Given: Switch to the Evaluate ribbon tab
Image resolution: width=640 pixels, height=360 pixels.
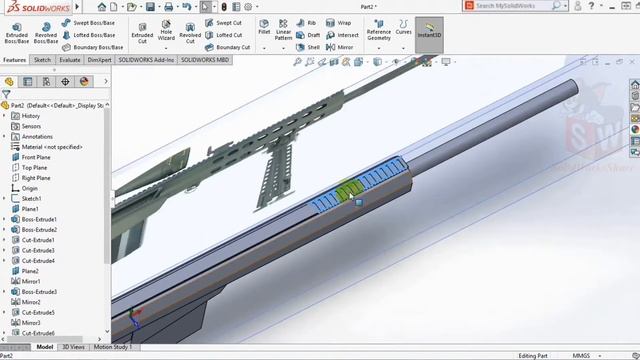Looking at the screenshot, I should pos(70,60).
